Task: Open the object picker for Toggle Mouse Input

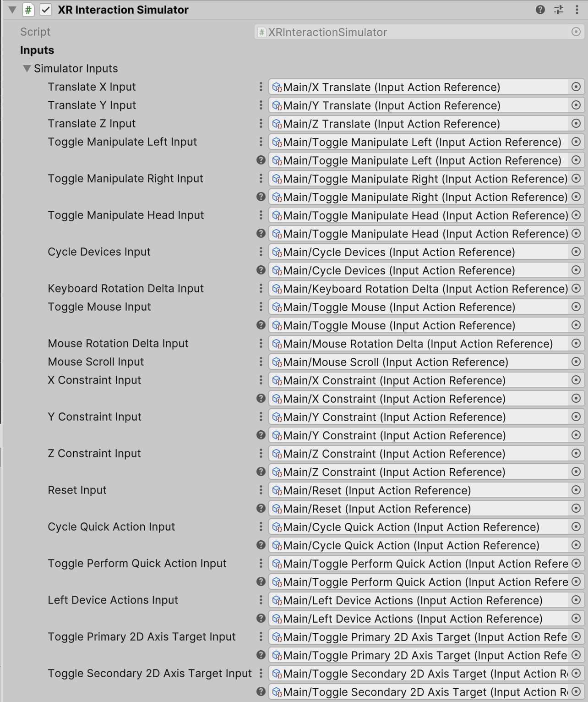Action: 576,307
